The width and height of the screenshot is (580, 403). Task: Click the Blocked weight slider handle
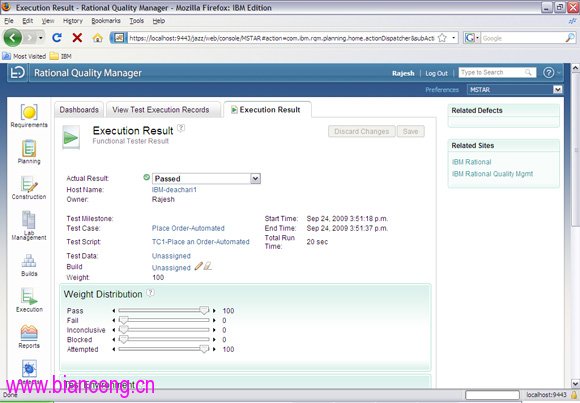[124, 339]
